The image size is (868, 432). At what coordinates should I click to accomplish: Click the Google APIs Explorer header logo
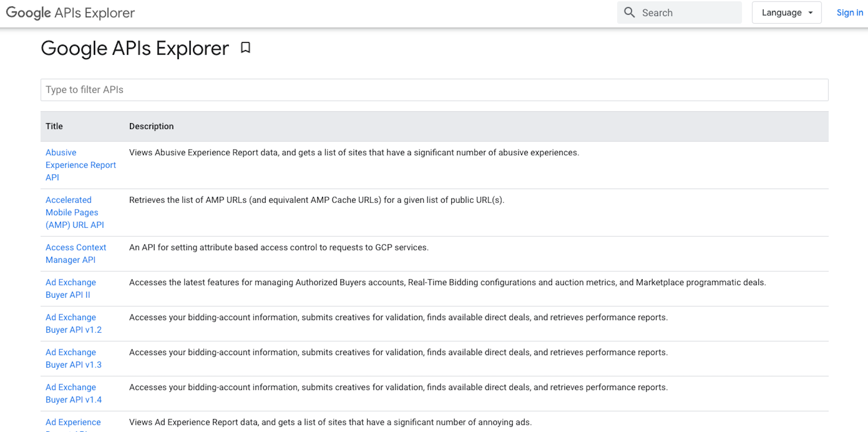(70, 13)
